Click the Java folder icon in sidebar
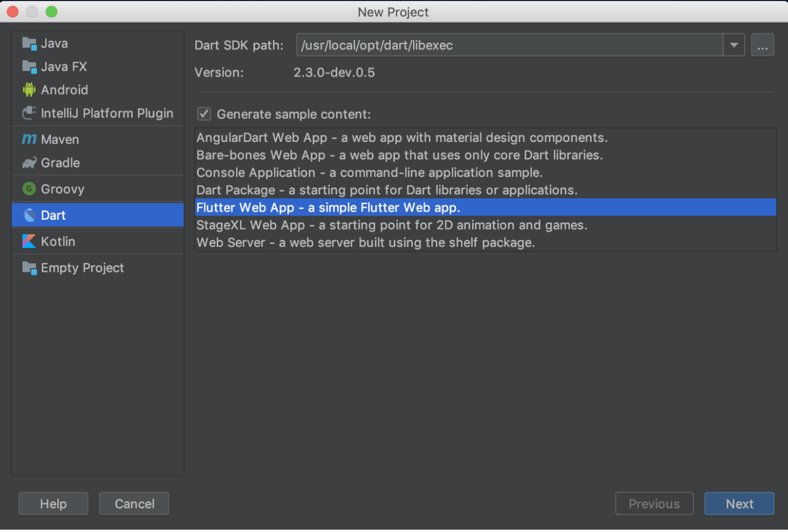 29,43
